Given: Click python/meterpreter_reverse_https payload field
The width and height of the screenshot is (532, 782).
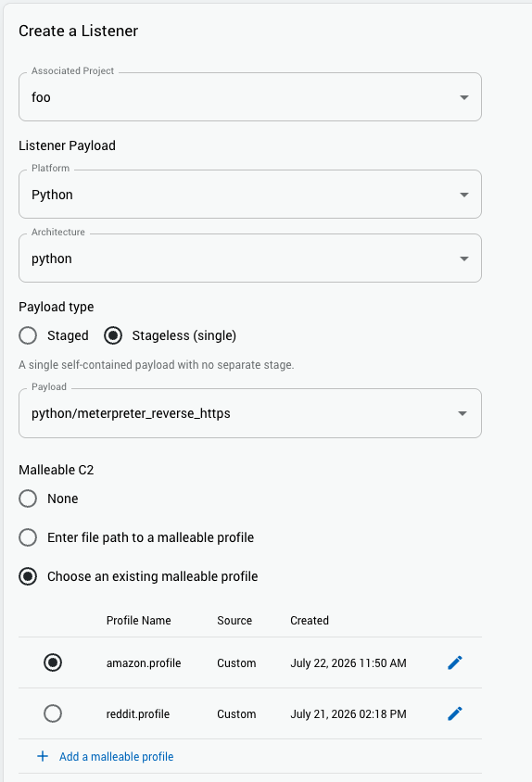Looking at the screenshot, I should 250,413.
